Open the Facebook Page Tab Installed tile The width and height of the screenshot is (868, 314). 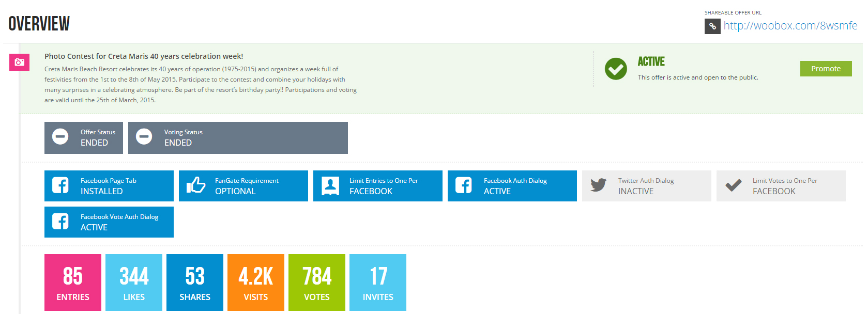click(109, 186)
